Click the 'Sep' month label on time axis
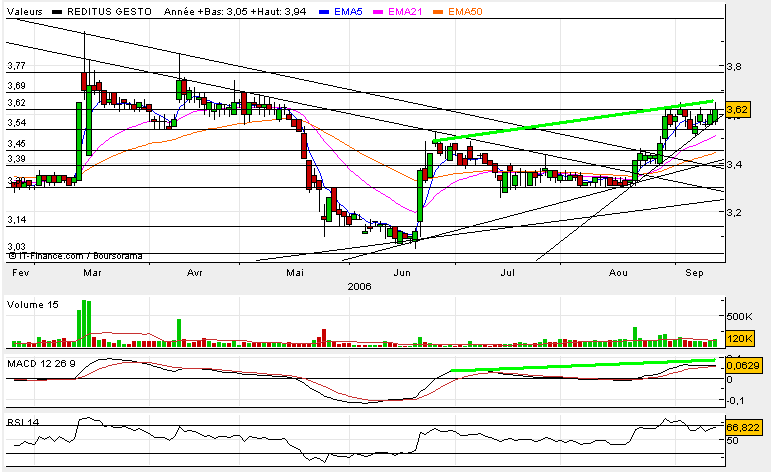 (694, 273)
